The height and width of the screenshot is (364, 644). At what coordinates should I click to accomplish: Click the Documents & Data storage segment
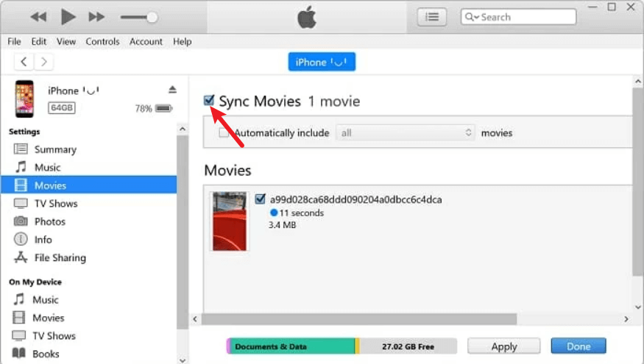(293, 346)
